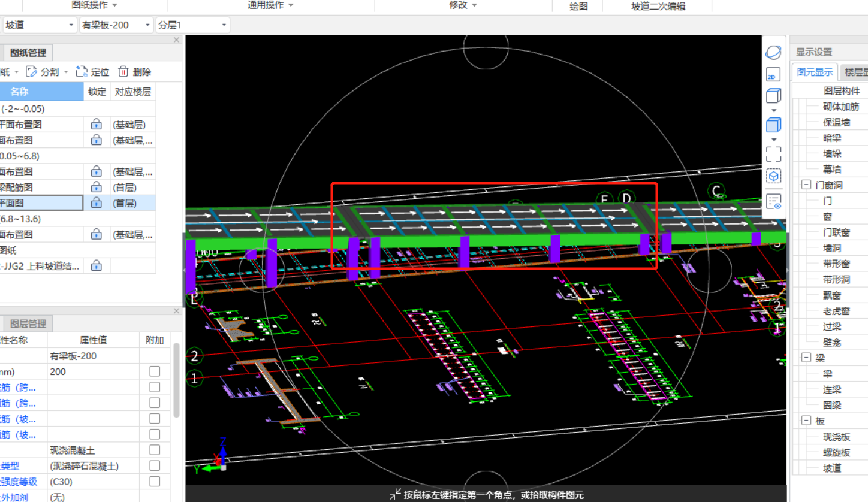Viewport: 868px width, 502px height.
Task: Check 附加 box for second 筋(跨… row
Action: (155, 403)
